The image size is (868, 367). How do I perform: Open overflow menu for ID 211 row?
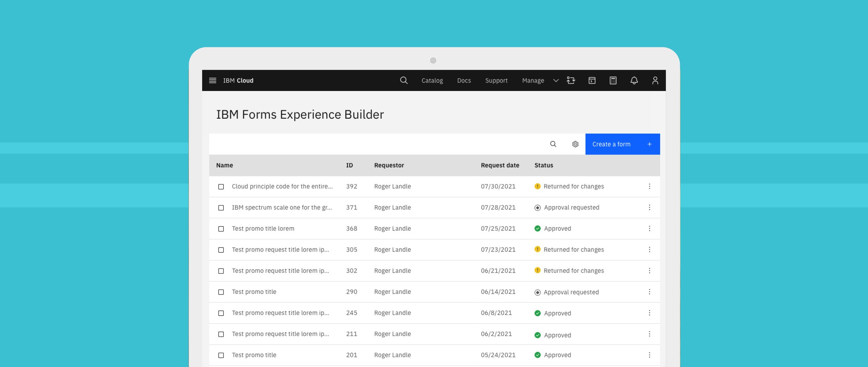(649, 334)
